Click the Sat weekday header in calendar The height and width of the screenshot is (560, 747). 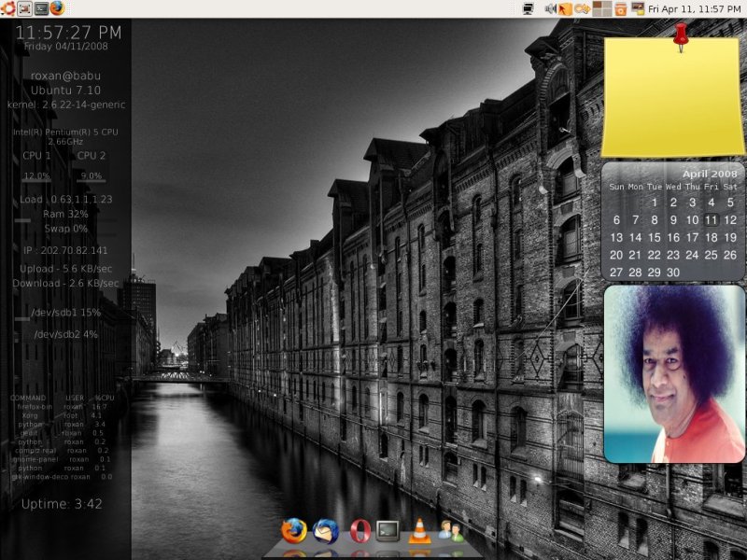[730, 187]
